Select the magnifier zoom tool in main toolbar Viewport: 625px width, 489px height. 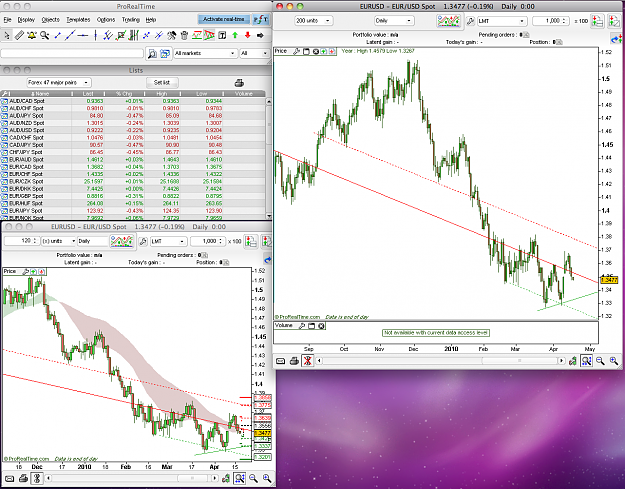(44, 36)
